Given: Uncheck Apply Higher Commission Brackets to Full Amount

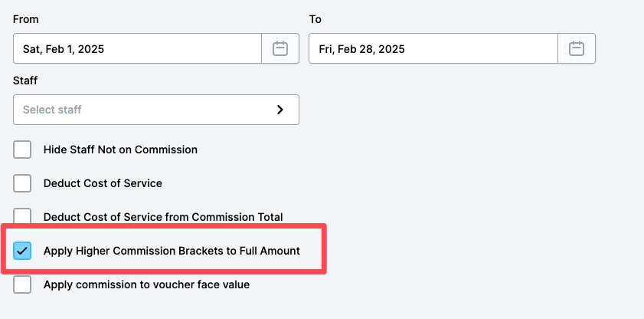Looking at the screenshot, I should coord(22,251).
